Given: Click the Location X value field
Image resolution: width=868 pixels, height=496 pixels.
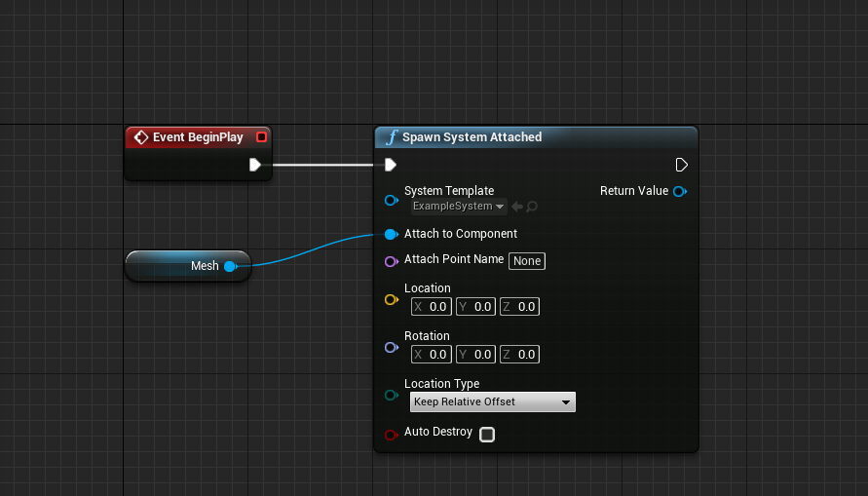Looking at the screenshot, I should pyautogui.click(x=432, y=307).
